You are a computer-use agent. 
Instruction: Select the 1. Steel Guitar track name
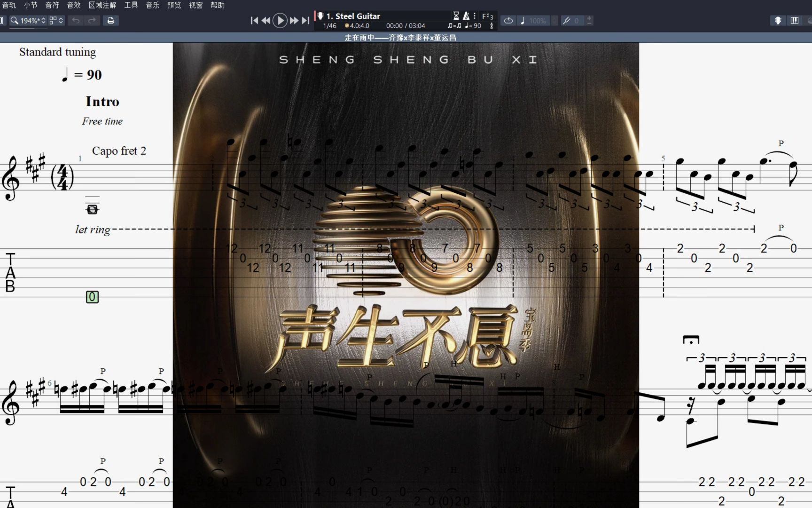coord(353,16)
